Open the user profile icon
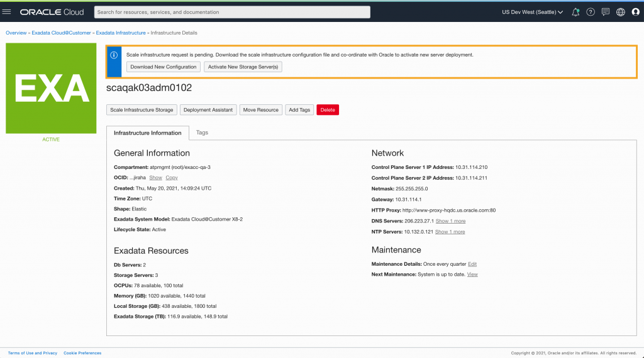The height and width of the screenshot is (358, 644). click(635, 13)
